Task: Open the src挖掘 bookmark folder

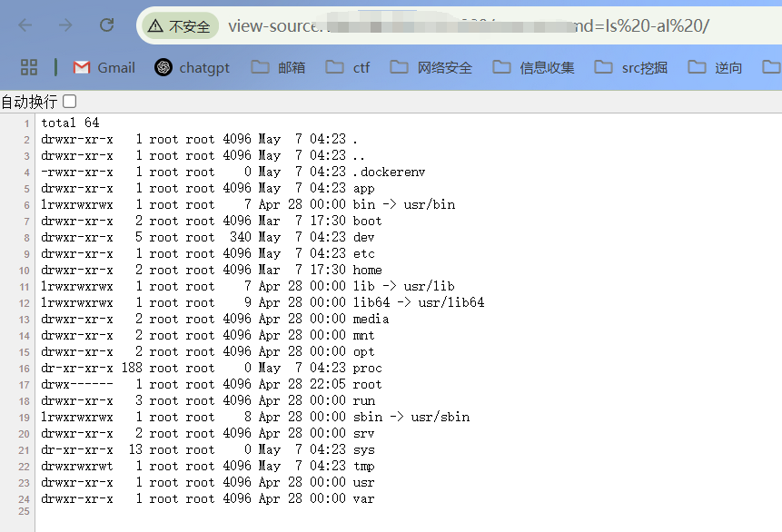Action: (631, 67)
